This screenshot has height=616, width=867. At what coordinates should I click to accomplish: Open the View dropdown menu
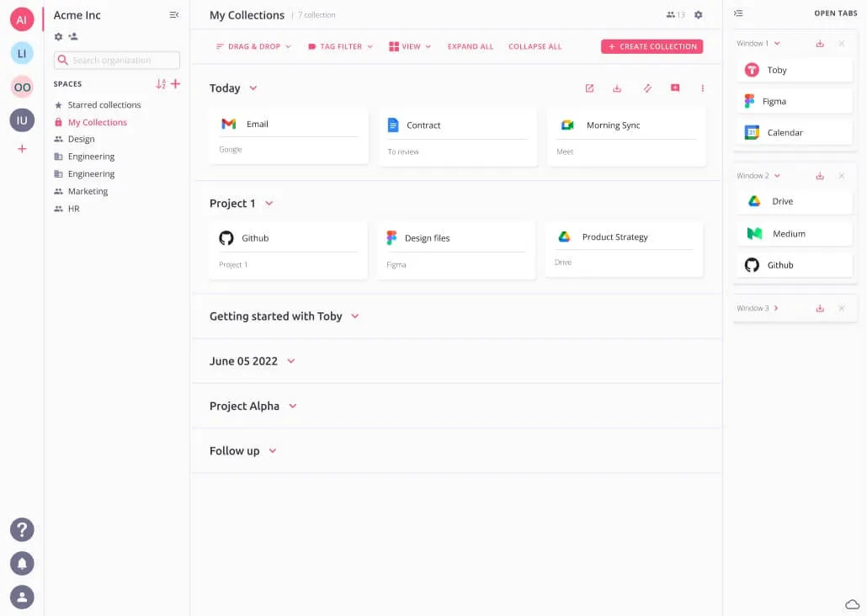(410, 46)
